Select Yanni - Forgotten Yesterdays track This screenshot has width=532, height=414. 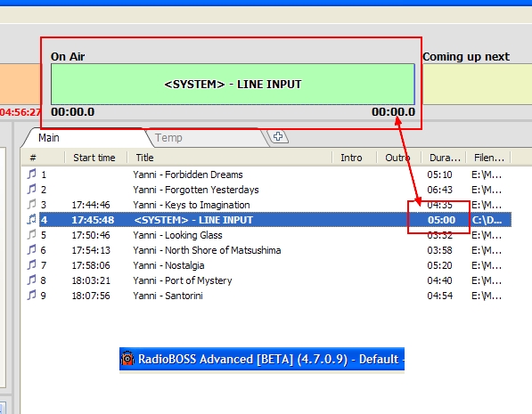click(x=266, y=190)
